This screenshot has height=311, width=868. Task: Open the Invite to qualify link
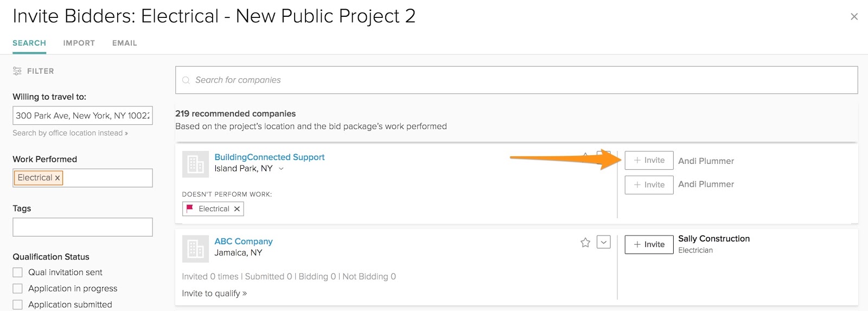click(x=214, y=294)
